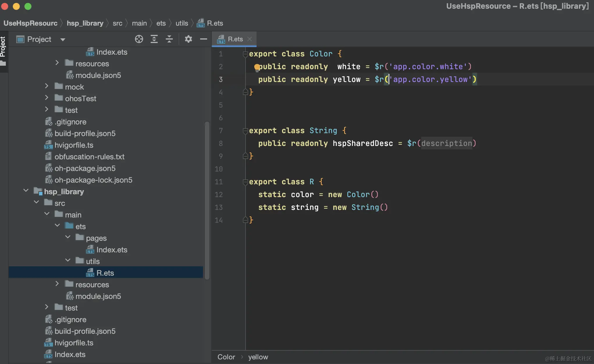Hide the Project panel with minus icon
594x364 pixels.
coord(204,39)
